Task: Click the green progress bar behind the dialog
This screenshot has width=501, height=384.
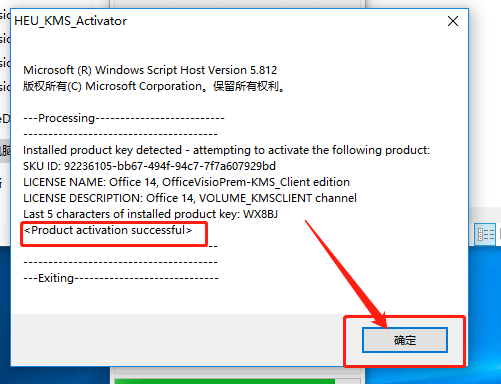Action: (225, 381)
